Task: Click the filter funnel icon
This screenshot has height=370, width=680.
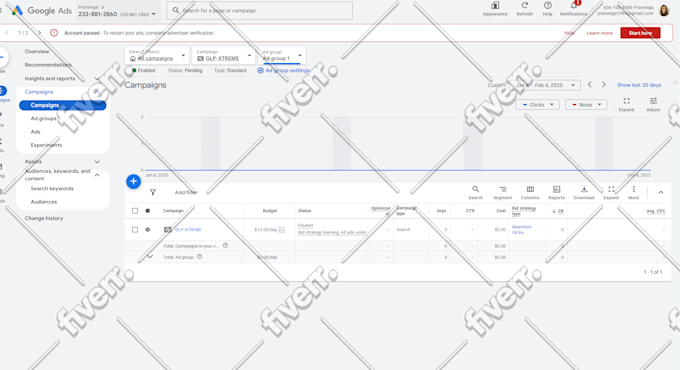Action: [x=153, y=192]
